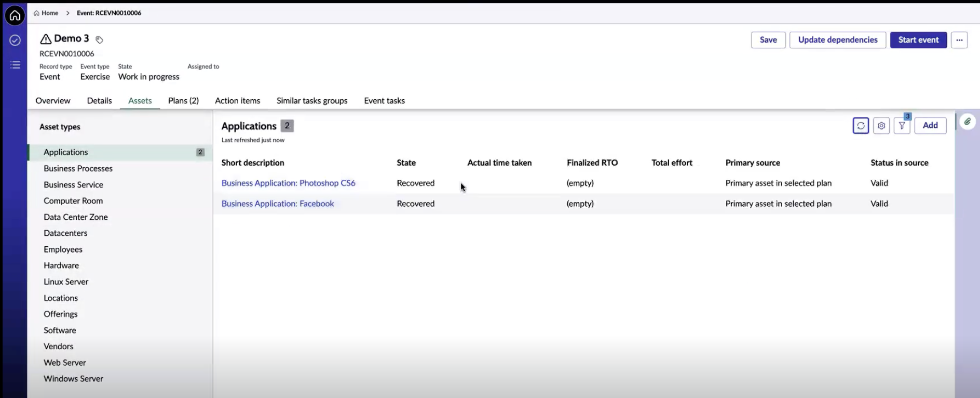Select Datacenters asset type
Image resolution: width=980 pixels, height=398 pixels.
pos(120,233)
